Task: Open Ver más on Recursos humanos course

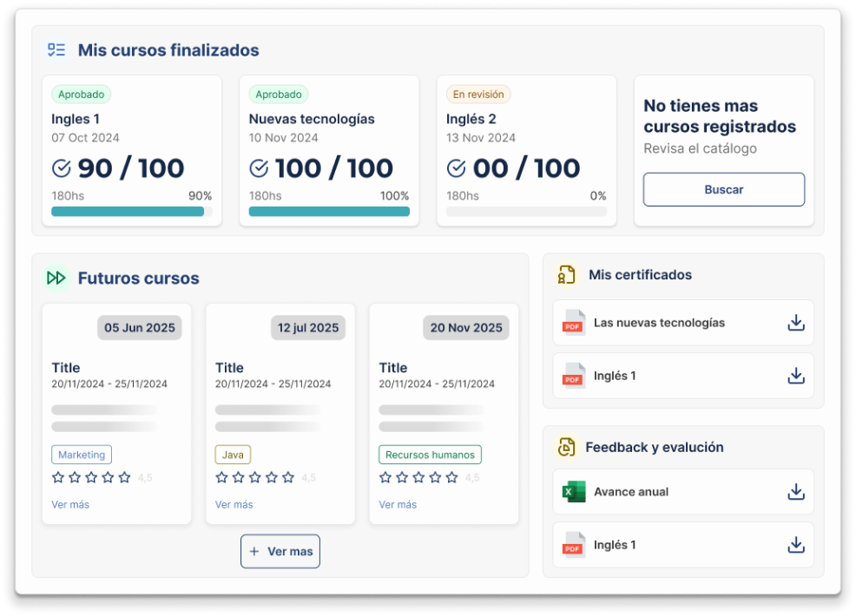Action: [398, 504]
